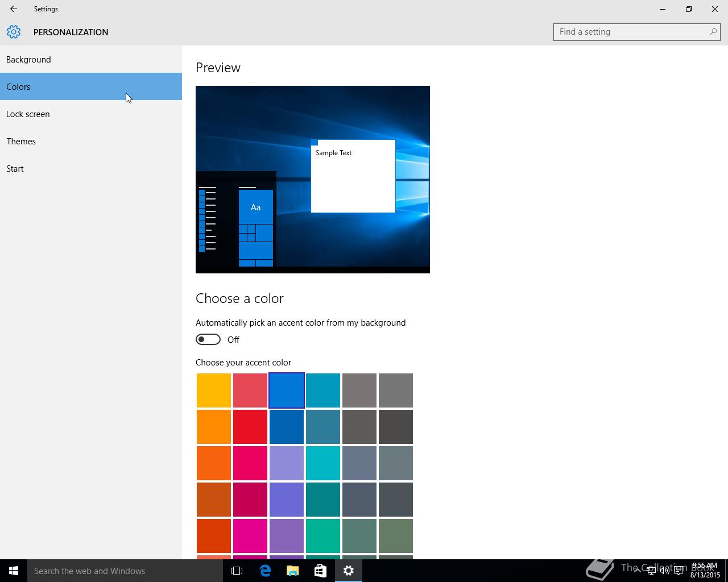The image size is (728, 582).
Task: Select the violet-blue swatch below lavender
Action: point(287,500)
